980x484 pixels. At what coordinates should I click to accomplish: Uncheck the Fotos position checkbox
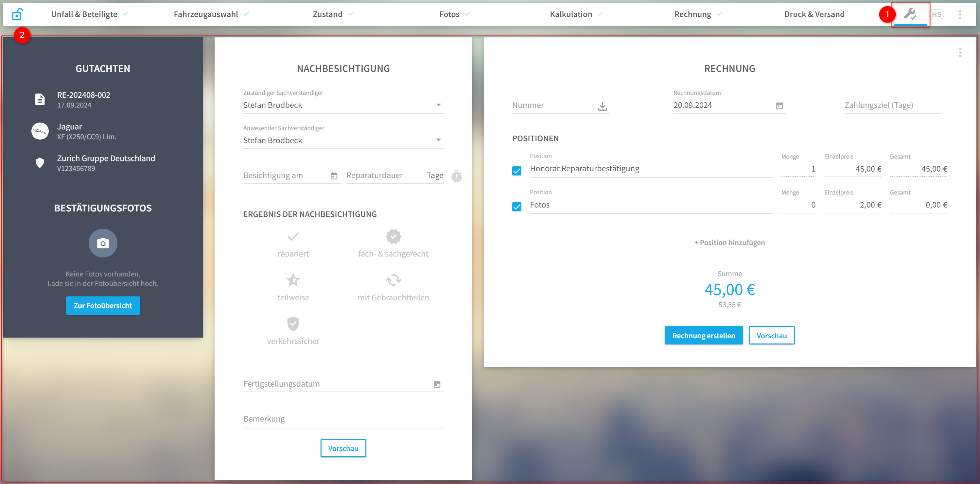(x=516, y=207)
